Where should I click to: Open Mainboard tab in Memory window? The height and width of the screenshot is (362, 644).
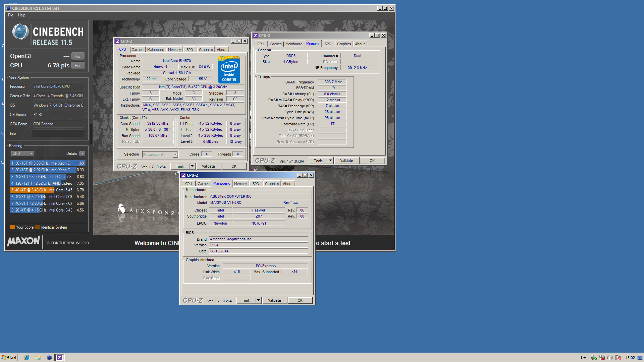294,44
